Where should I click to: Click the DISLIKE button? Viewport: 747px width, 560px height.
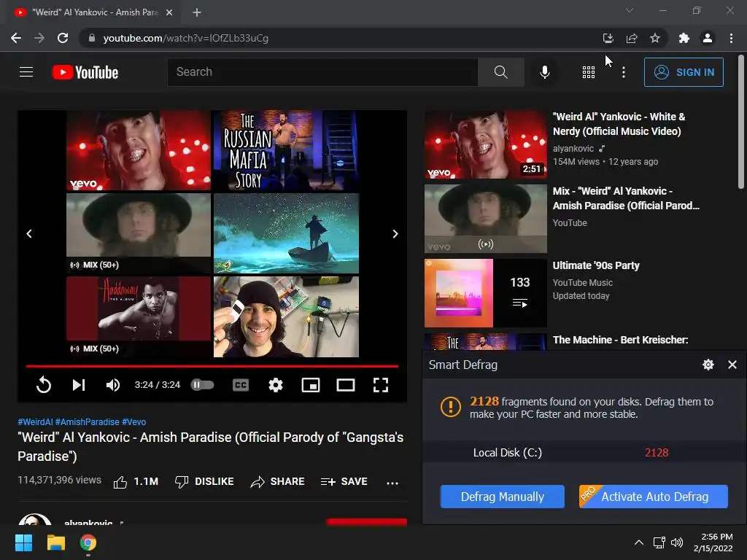[x=204, y=482]
